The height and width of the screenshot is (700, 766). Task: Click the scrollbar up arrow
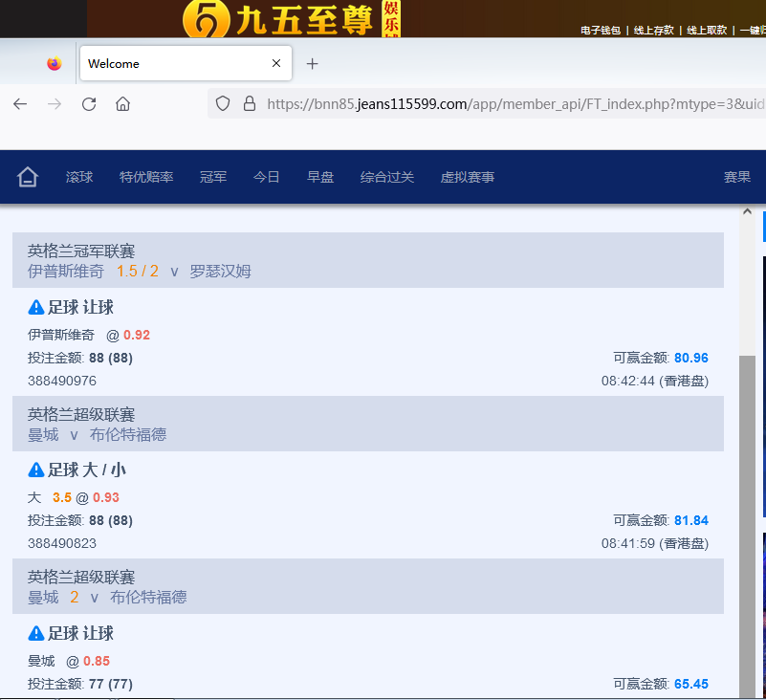747,211
